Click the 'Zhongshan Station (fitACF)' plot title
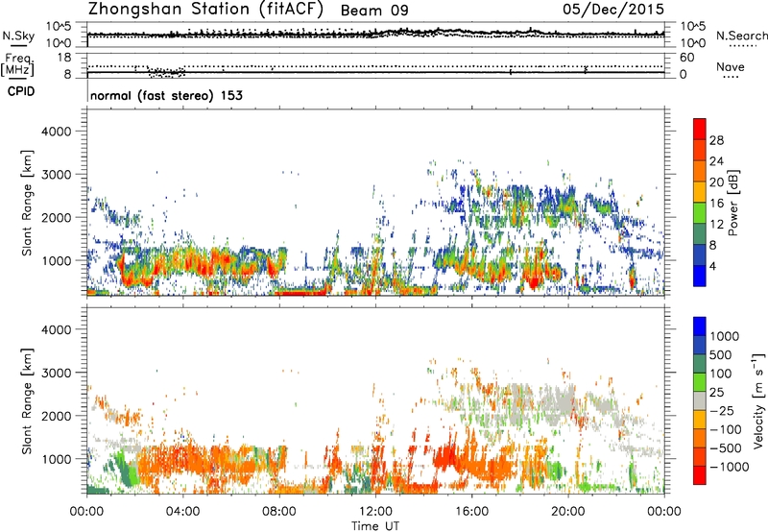The image size is (768, 532). tap(205, 10)
